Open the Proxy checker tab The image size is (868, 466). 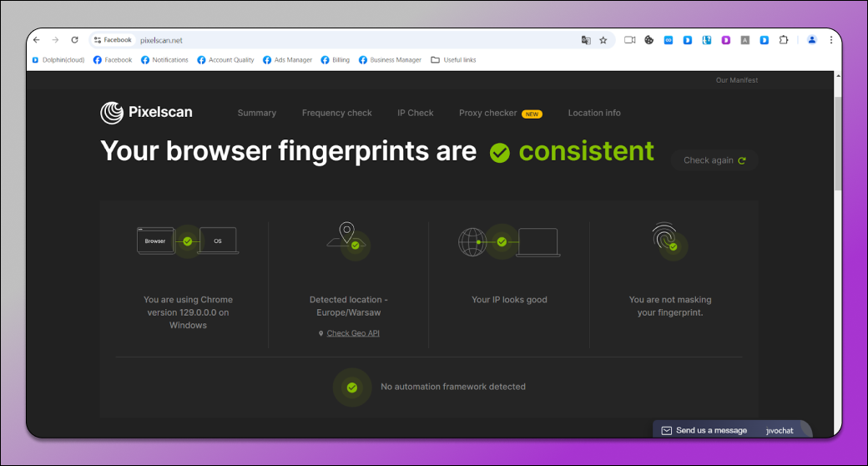487,113
